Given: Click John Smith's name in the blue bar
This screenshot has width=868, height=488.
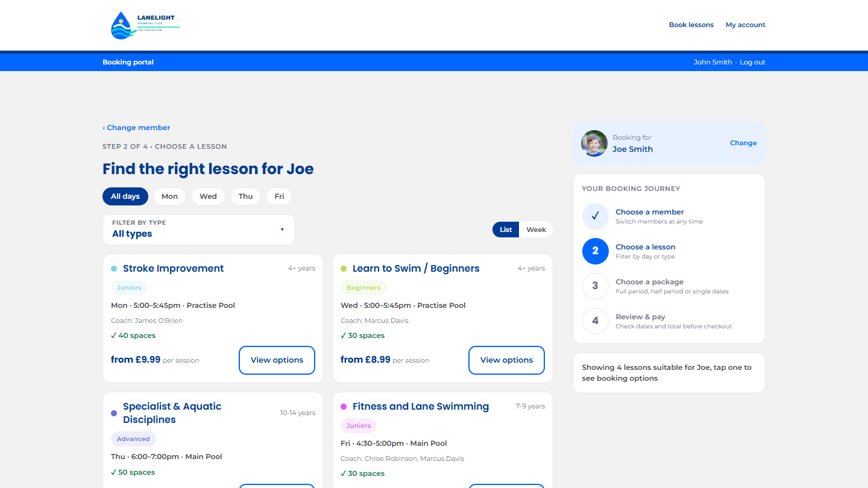Looking at the screenshot, I should pos(713,62).
